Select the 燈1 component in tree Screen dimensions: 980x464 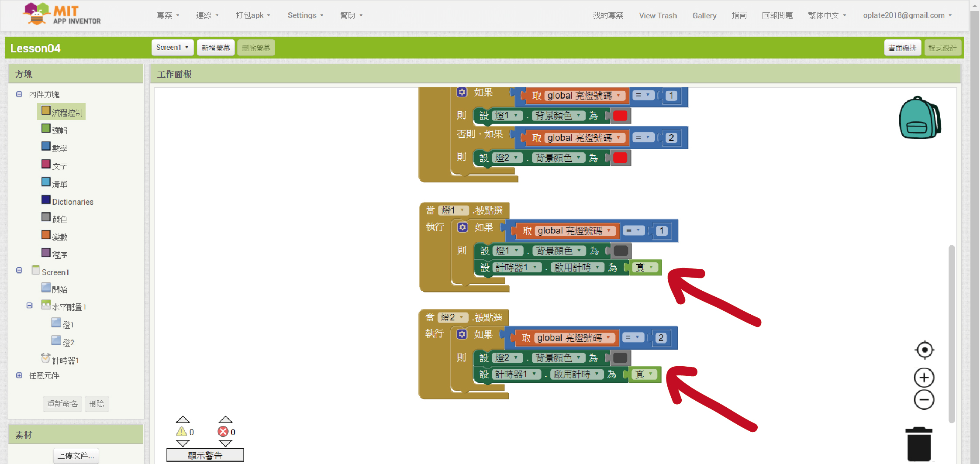point(62,324)
